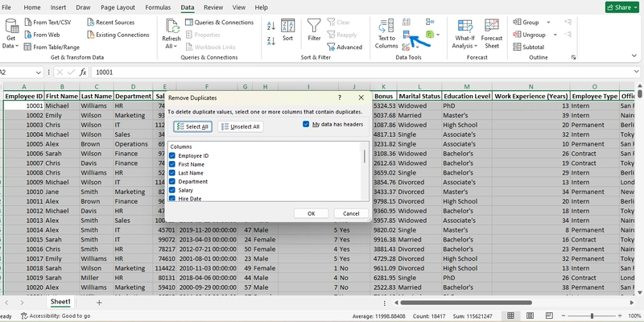
Task: Import data using From Text/CSV
Action: [50, 23]
